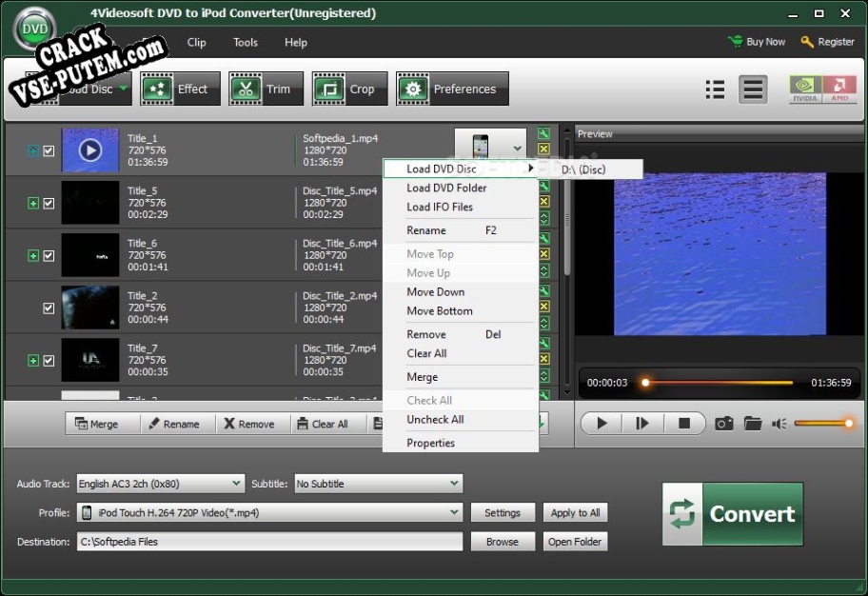Expand the Title_7 row plus icon
Viewport: 868px width, 596px height.
[x=33, y=361]
